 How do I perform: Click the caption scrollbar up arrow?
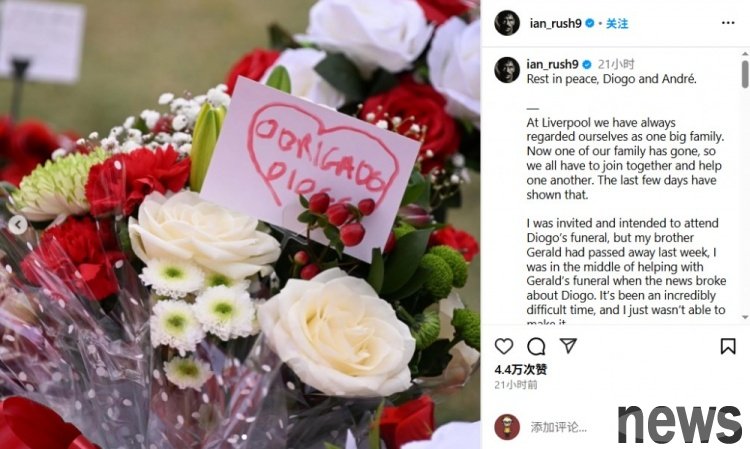(745, 54)
